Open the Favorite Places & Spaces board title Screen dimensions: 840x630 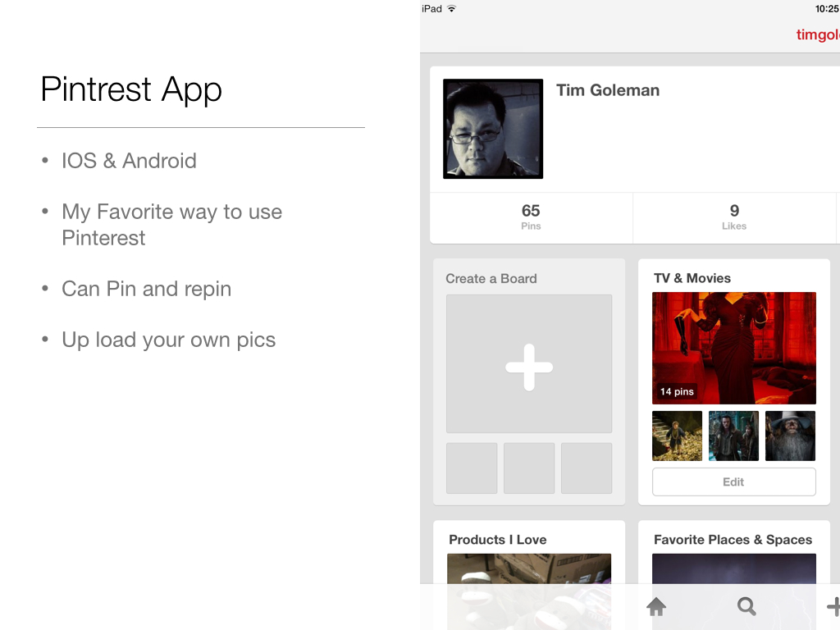point(733,540)
